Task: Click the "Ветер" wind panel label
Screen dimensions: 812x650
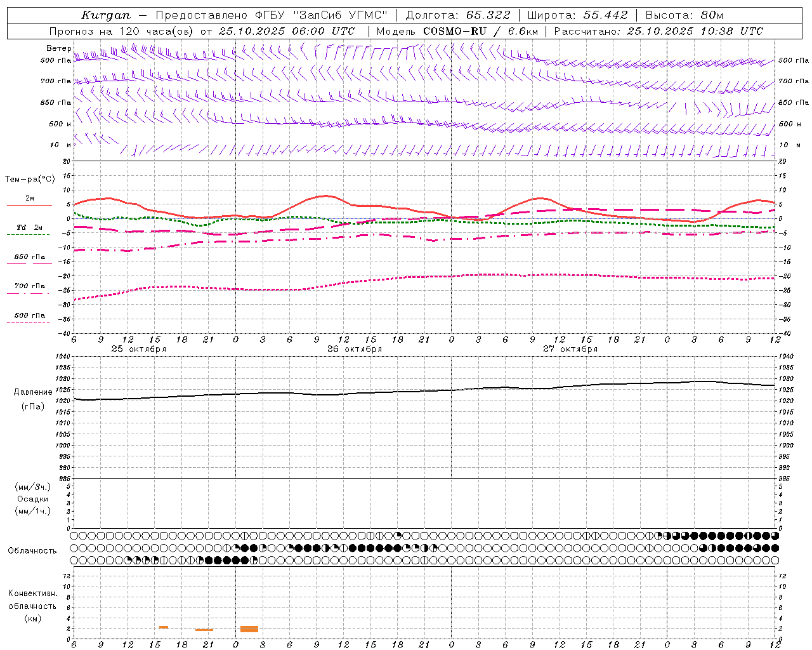Action: [x=58, y=48]
